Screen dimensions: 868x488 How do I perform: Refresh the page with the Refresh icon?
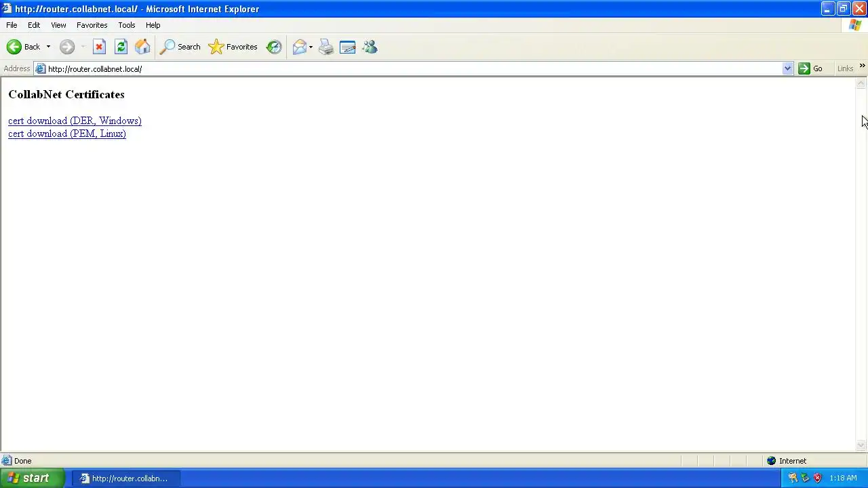click(x=121, y=47)
